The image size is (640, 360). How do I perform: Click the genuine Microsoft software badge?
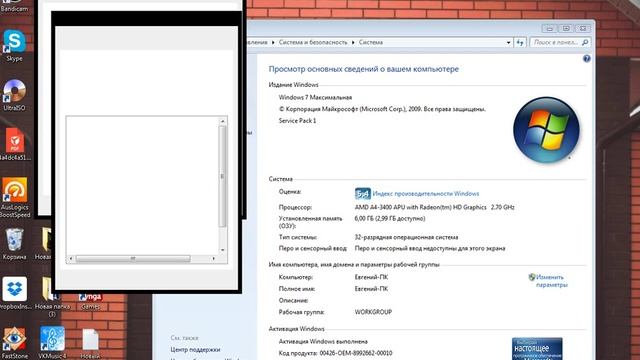pyautogui.click(x=537, y=349)
